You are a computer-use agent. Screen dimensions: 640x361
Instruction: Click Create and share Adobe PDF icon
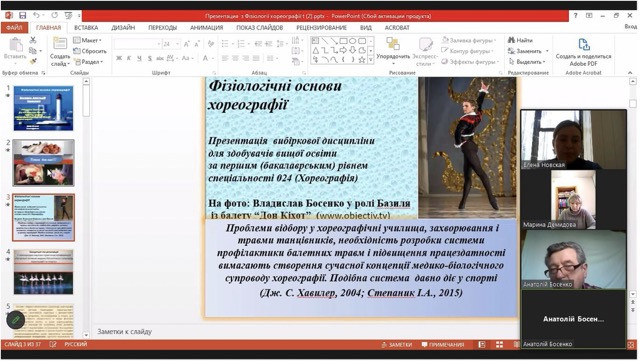[x=584, y=45]
